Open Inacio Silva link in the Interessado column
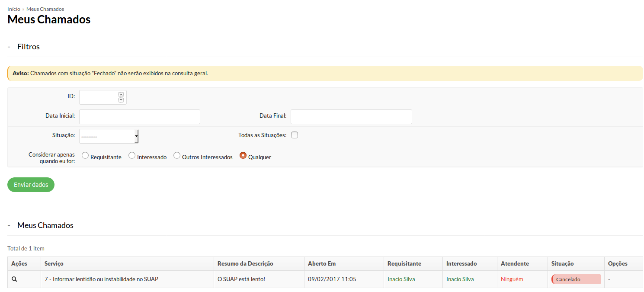 460,279
